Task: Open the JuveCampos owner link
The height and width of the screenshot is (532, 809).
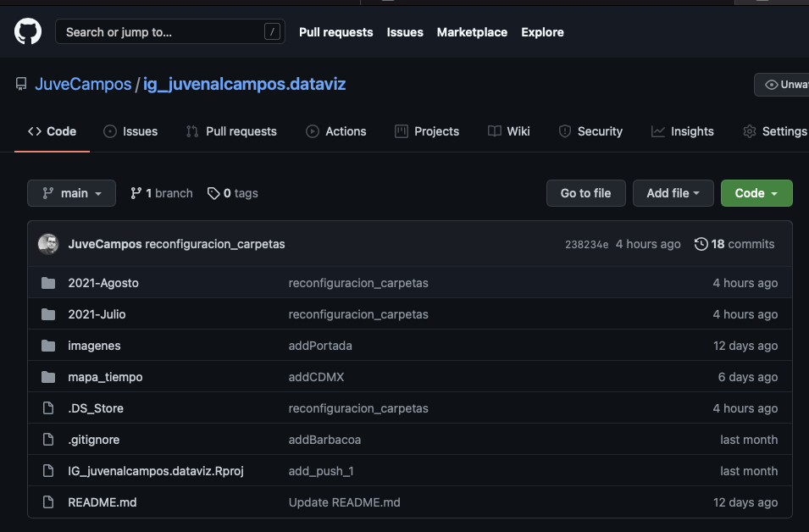Action: [83, 84]
